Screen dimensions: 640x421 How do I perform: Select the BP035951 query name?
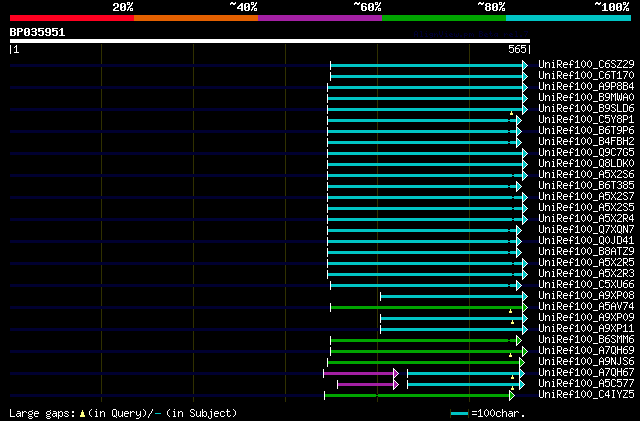[37, 32]
